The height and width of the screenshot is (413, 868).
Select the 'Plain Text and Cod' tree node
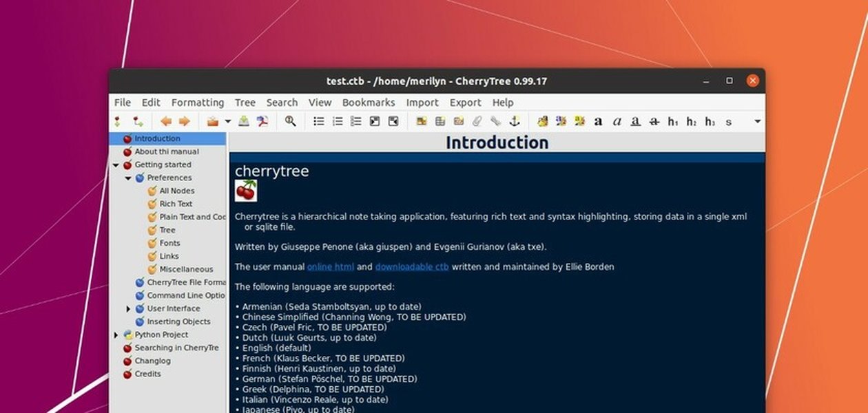pos(193,218)
